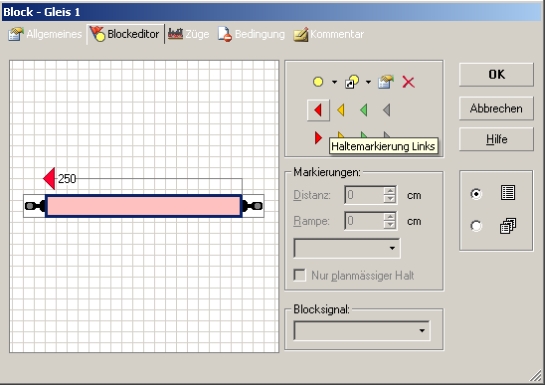Viewport: 545px width, 385px height.
Task: Select the red right stop marker tool
Action: (318, 138)
